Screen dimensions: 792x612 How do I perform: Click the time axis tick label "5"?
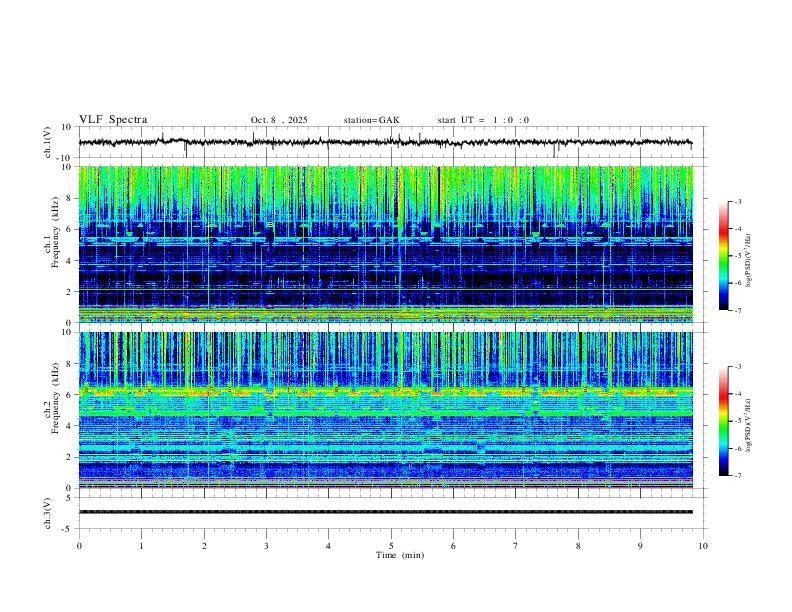pos(391,546)
